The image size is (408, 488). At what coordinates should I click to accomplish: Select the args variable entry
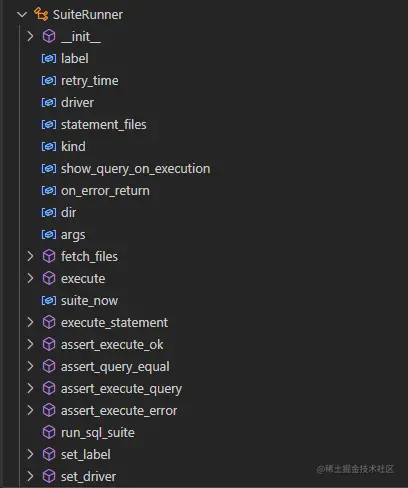[73, 235]
